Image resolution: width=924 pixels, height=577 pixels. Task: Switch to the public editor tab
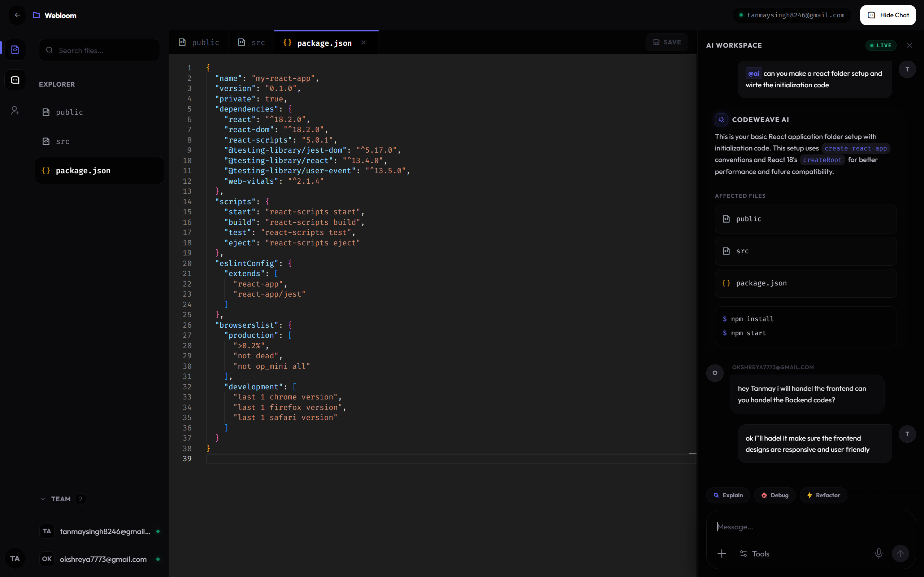(x=199, y=42)
